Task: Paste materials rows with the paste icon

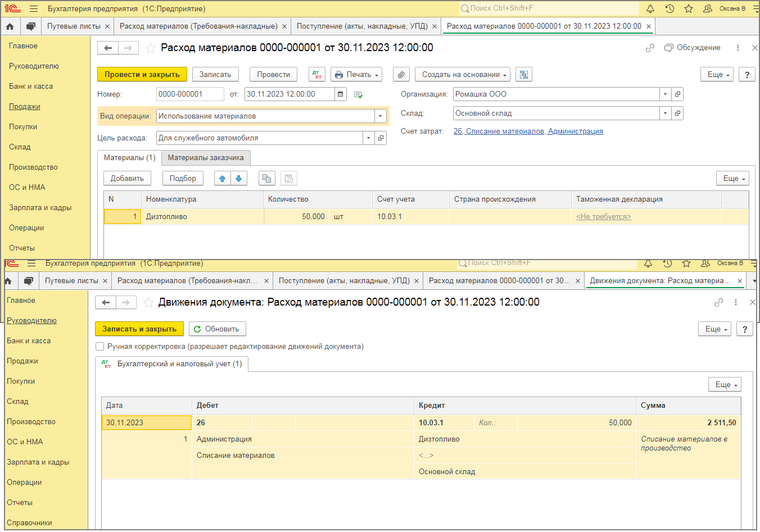Action: pyautogui.click(x=289, y=179)
